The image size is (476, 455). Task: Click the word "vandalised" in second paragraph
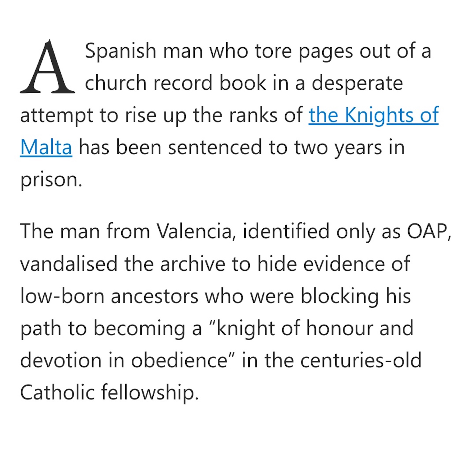[69, 264]
